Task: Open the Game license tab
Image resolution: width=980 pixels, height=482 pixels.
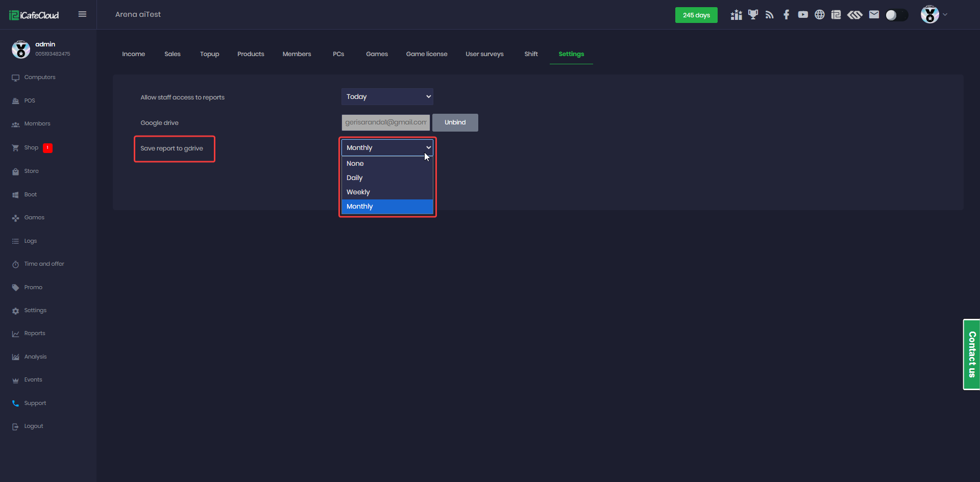Action: click(x=426, y=54)
